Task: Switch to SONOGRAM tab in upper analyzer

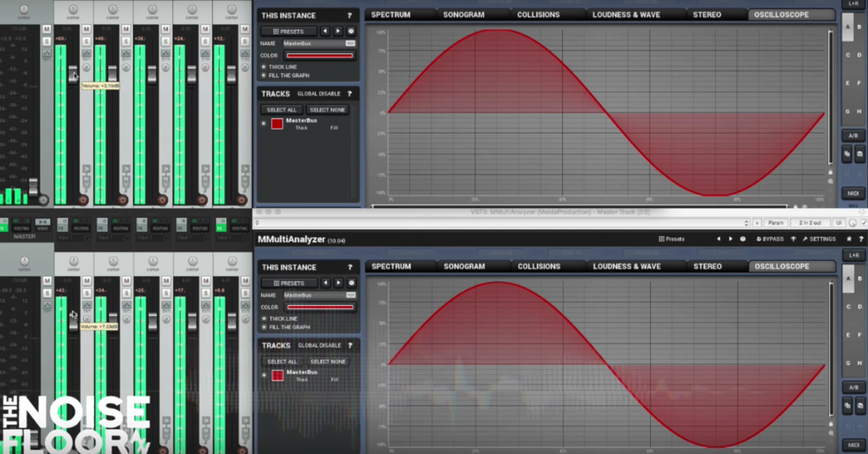Action: click(x=464, y=15)
